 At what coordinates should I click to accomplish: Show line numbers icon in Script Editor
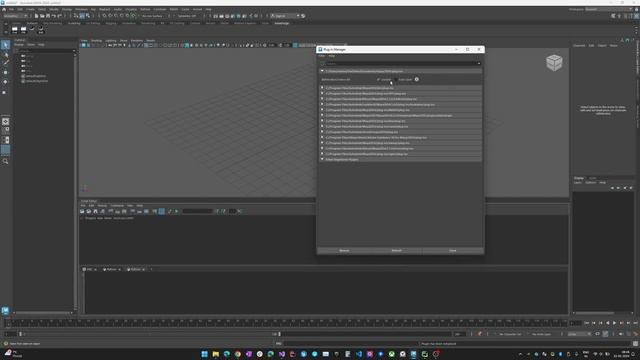(162, 211)
